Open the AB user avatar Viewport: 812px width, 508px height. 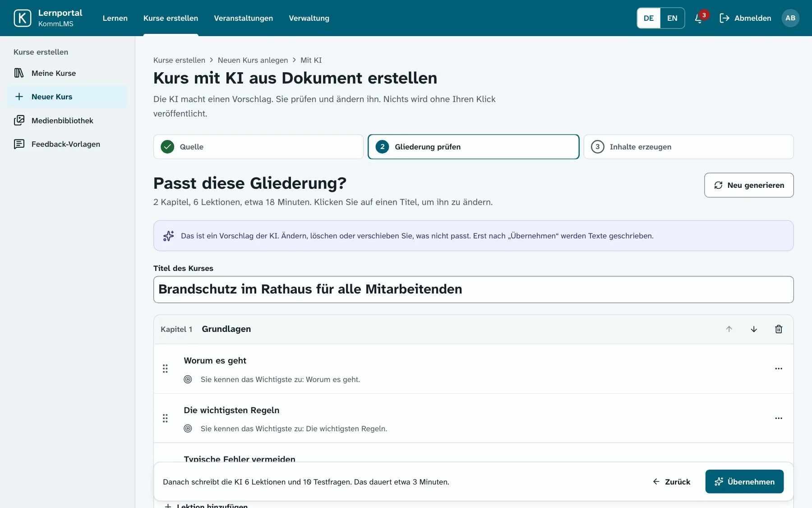[x=790, y=18]
